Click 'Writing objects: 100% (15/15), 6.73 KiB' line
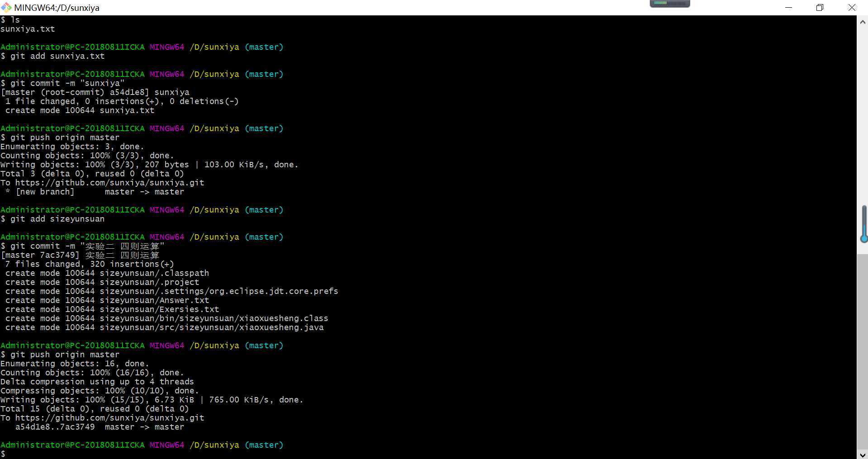 152,400
